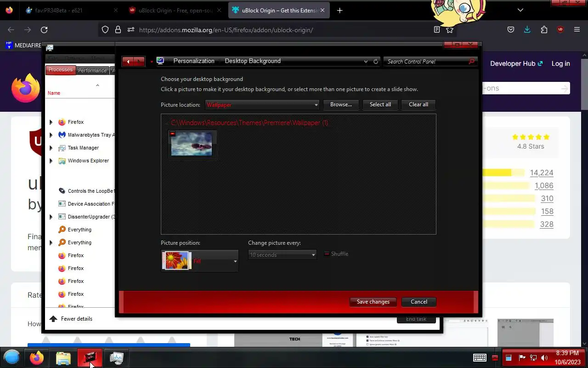
Task: Click Cancel in Desktop Background
Action: (x=419, y=302)
